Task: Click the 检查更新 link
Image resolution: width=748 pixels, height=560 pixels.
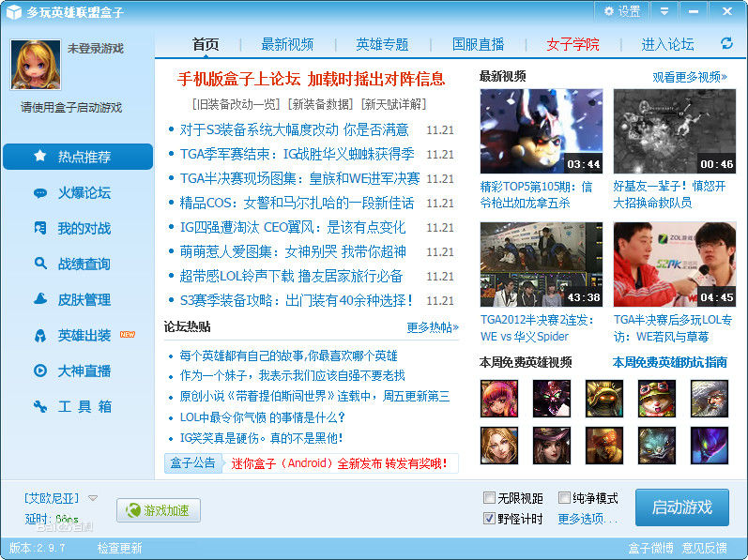Action: (x=119, y=548)
